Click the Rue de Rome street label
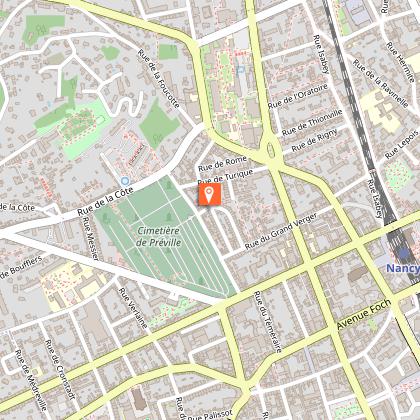 click(x=222, y=163)
